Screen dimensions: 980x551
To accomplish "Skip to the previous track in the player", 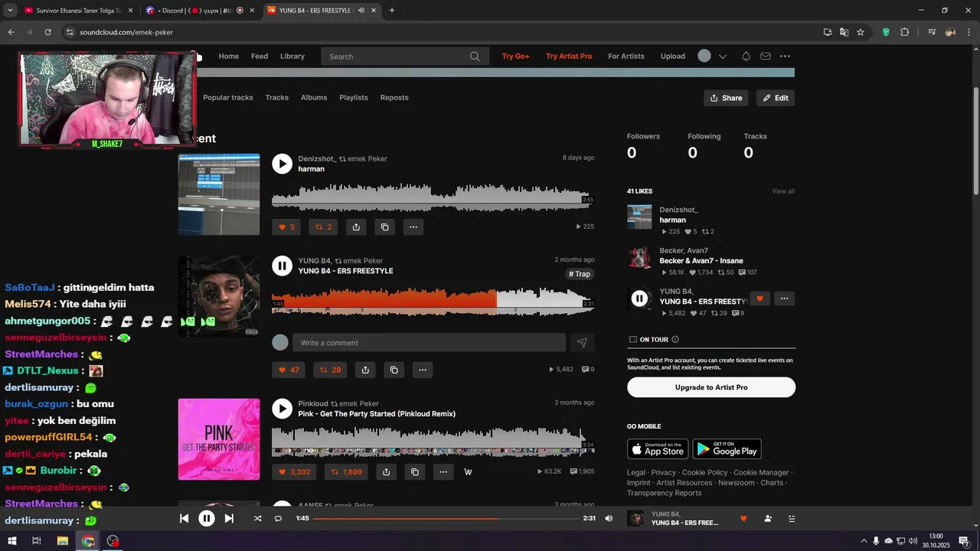I will pyautogui.click(x=184, y=518).
